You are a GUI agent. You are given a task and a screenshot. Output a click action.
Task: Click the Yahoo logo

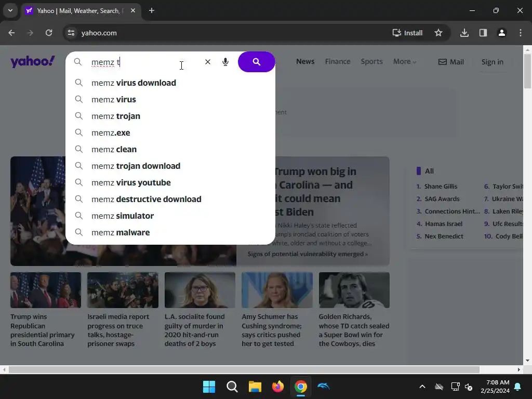pos(33,62)
